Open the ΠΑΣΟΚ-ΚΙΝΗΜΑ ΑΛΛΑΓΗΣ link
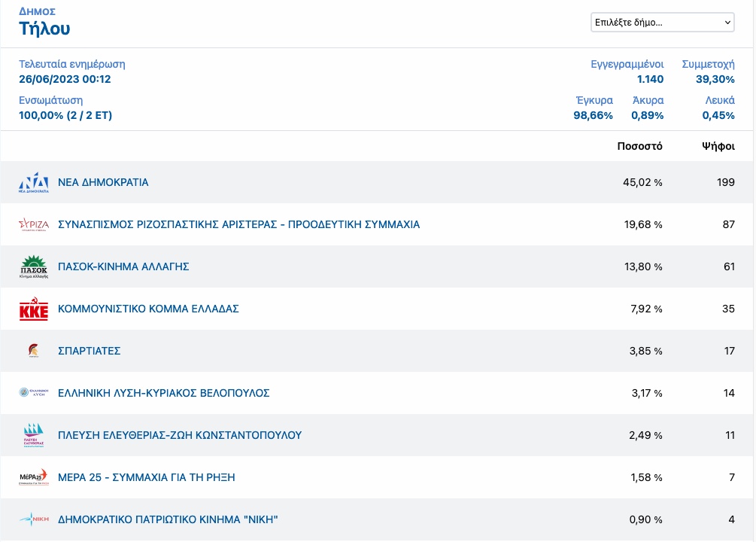 point(123,266)
